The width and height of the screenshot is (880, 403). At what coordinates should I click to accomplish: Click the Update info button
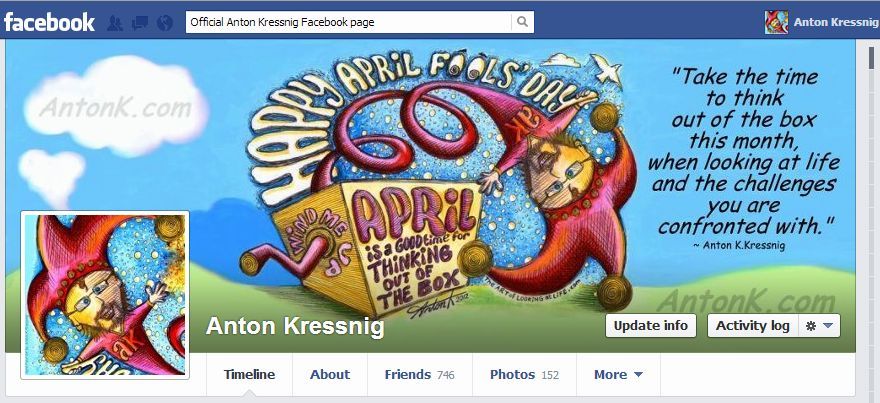(x=650, y=326)
